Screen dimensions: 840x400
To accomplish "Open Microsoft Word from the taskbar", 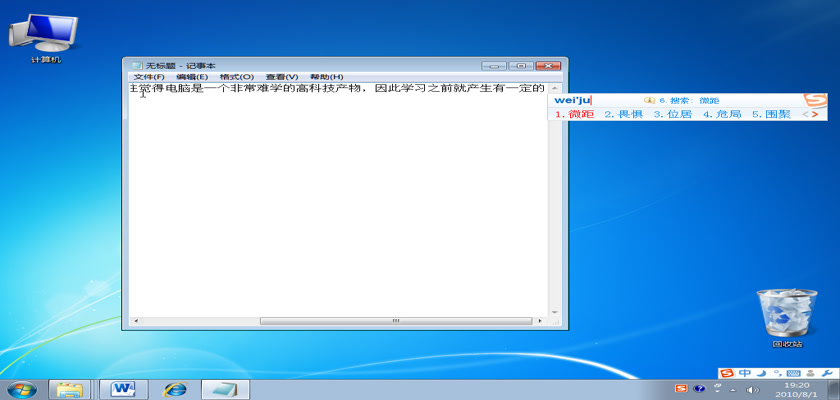I will 124,388.
